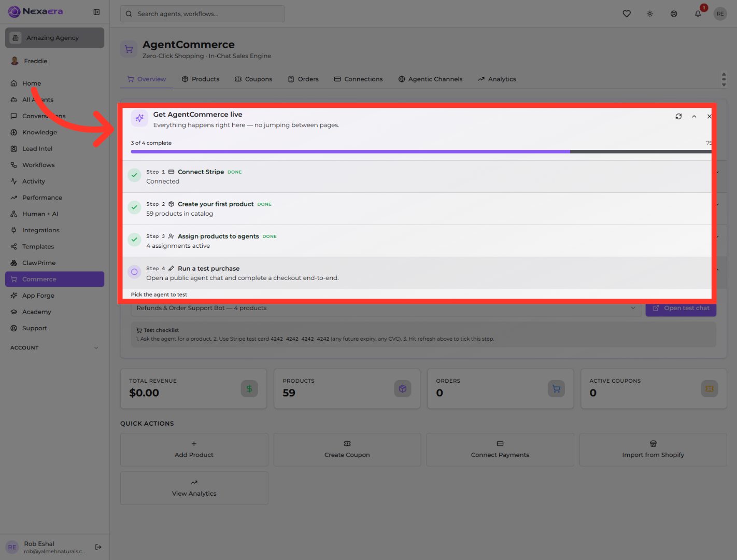
Task: Open App Forge in sidebar
Action: point(54,296)
